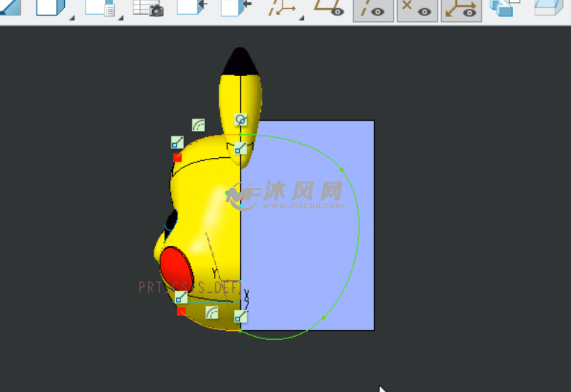
Task: Toggle coordinate system display eye button
Action: (x=461, y=10)
